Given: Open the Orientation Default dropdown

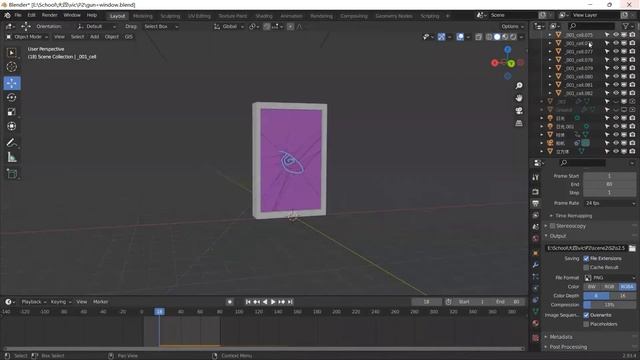Looking at the screenshot, I should point(96,26).
